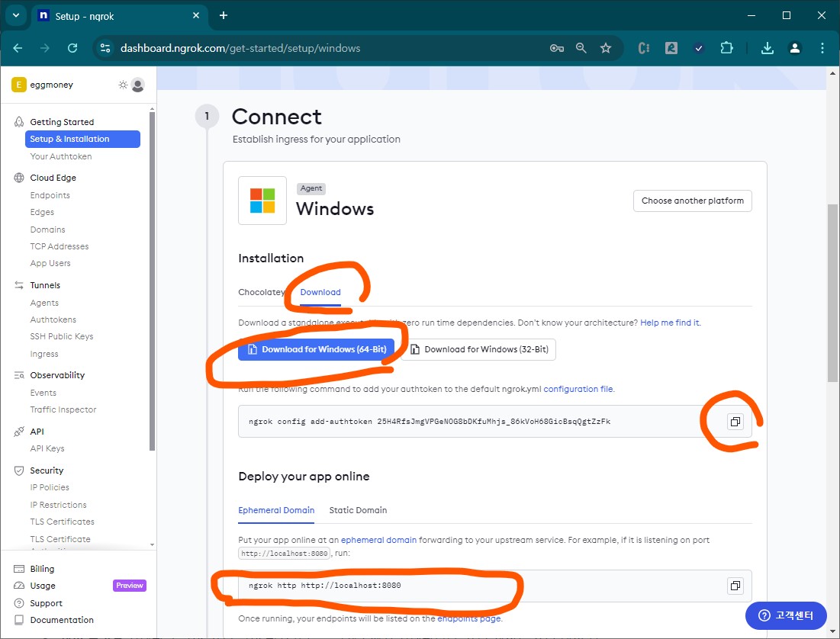Open SSH Public Keys in sidebar
This screenshot has height=639, width=840.
pos(62,336)
